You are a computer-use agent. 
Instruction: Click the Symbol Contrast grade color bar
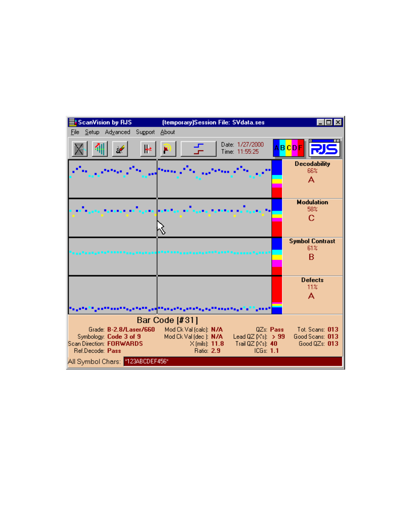click(277, 256)
